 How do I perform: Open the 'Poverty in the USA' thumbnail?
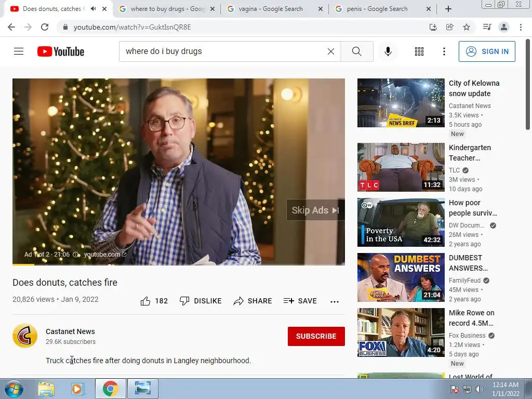(x=401, y=222)
